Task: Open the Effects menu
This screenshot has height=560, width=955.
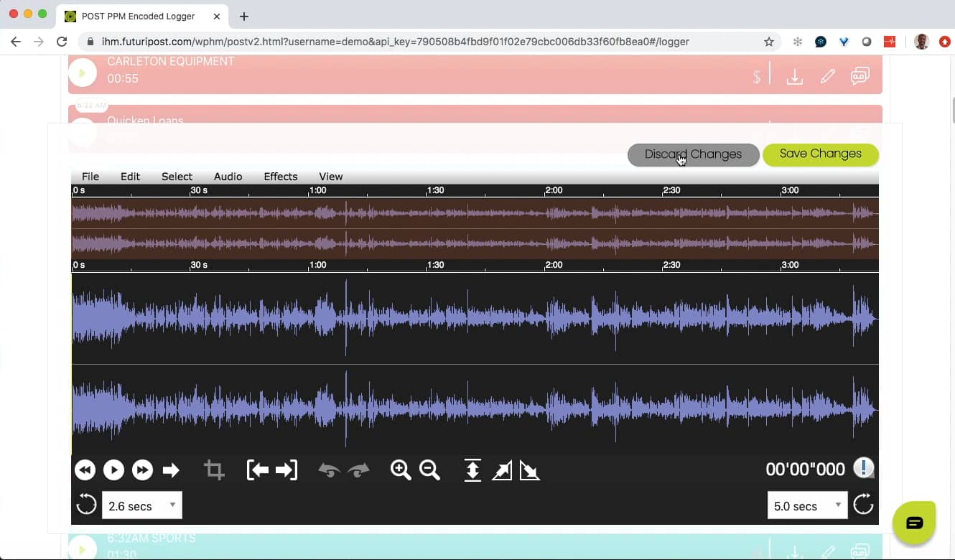Action: click(x=281, y=177)
